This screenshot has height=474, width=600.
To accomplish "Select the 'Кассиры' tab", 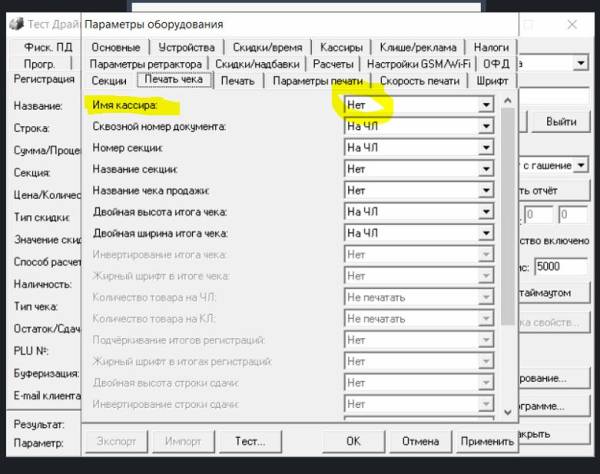I will pos(341,47).
